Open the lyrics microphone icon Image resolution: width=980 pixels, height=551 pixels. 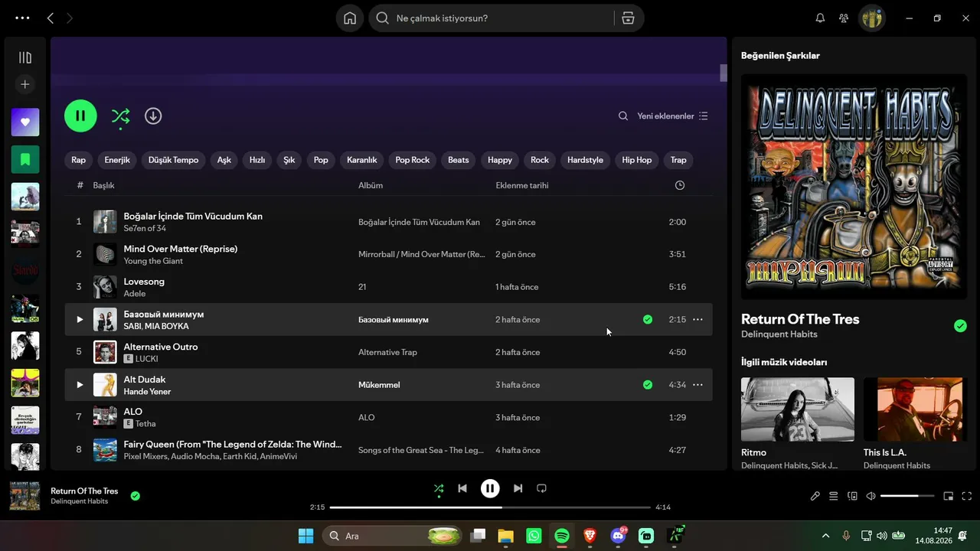815,496
